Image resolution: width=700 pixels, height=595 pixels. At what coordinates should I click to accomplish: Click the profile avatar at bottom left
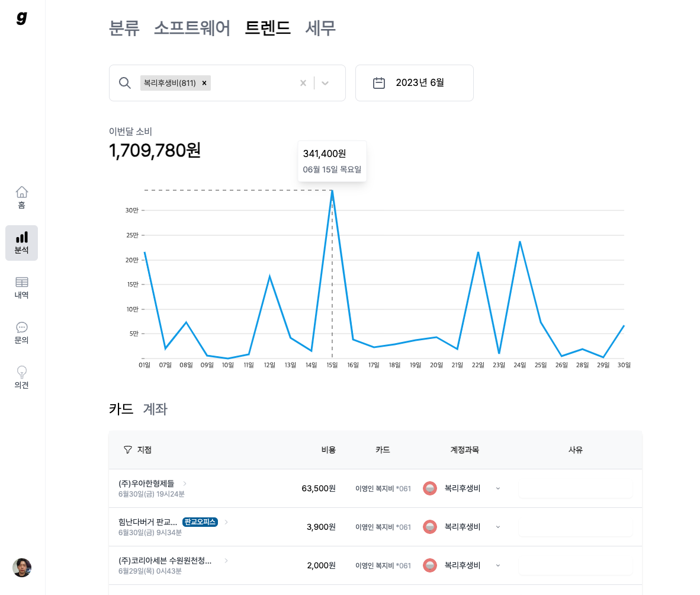click(x=21, y=567)
